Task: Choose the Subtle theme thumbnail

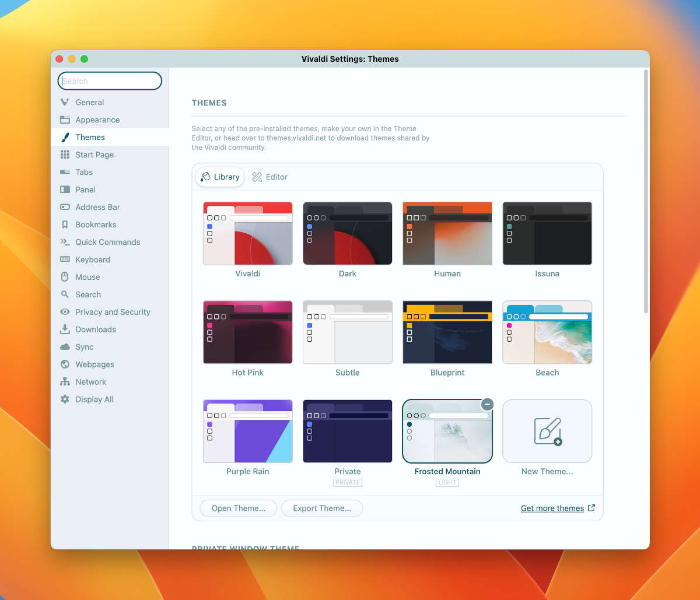Action: coord(348,332)
